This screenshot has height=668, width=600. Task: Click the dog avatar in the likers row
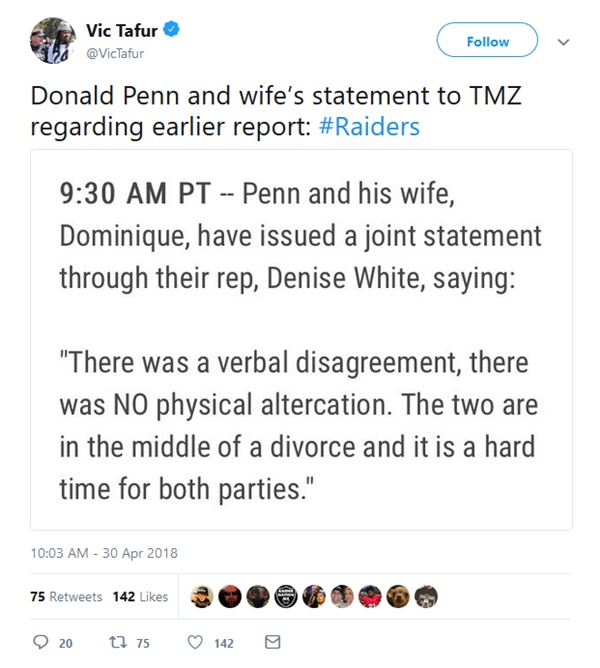coord(399,596)
